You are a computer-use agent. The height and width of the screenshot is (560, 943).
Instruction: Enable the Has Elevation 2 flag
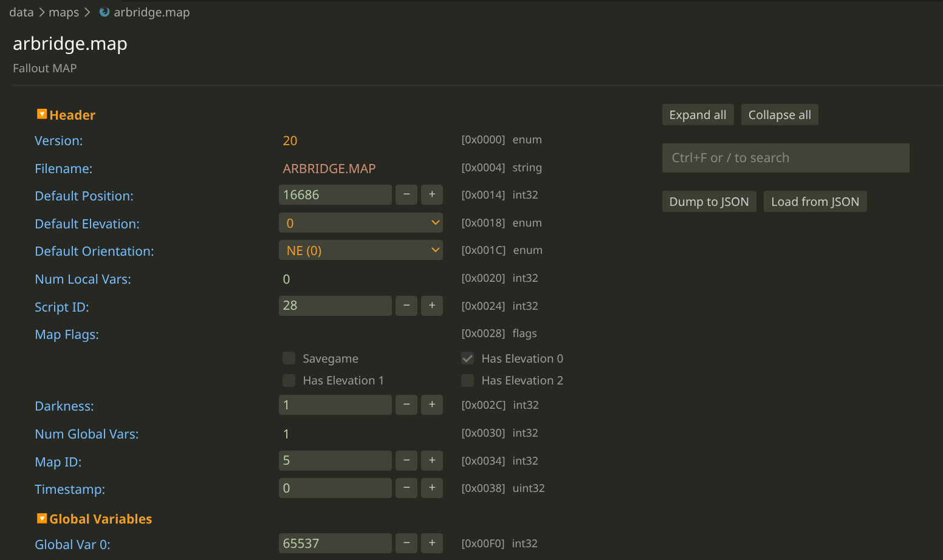click(x=468, y=380)
